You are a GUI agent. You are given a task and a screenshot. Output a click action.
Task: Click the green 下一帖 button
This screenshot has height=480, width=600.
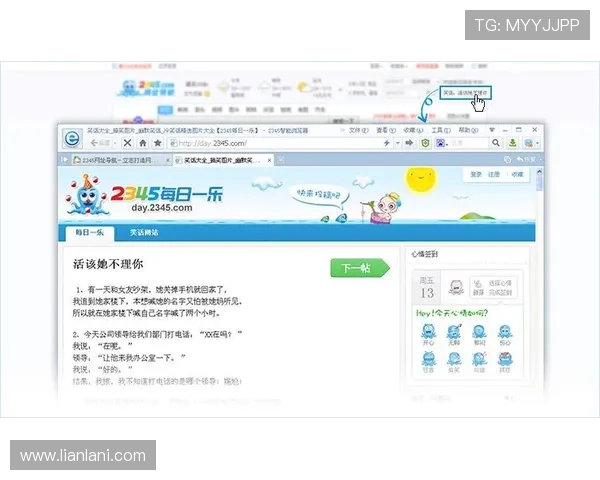pos(360,268)
